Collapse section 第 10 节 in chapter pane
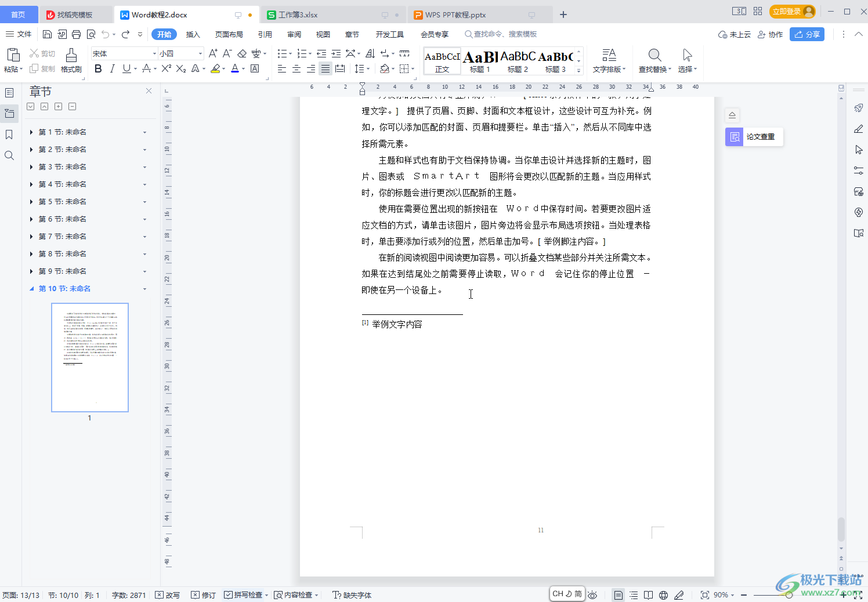The width and height of the screenshot is (868, 602). tap(31, 289)
